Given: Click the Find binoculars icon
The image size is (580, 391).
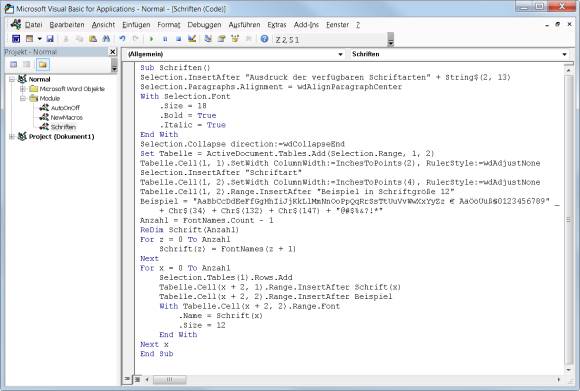Looking at the screenshot, I should click(106, 38).
